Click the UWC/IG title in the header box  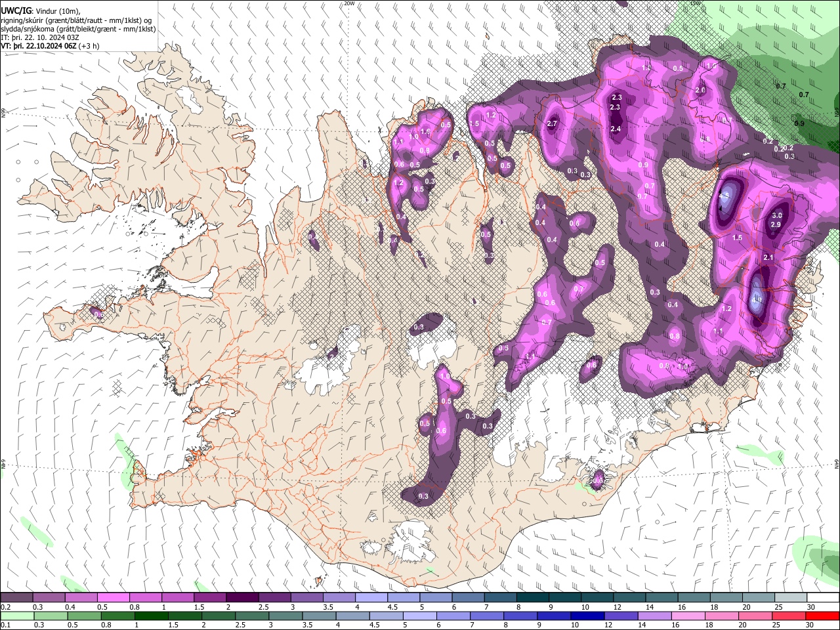click(17, 11)
